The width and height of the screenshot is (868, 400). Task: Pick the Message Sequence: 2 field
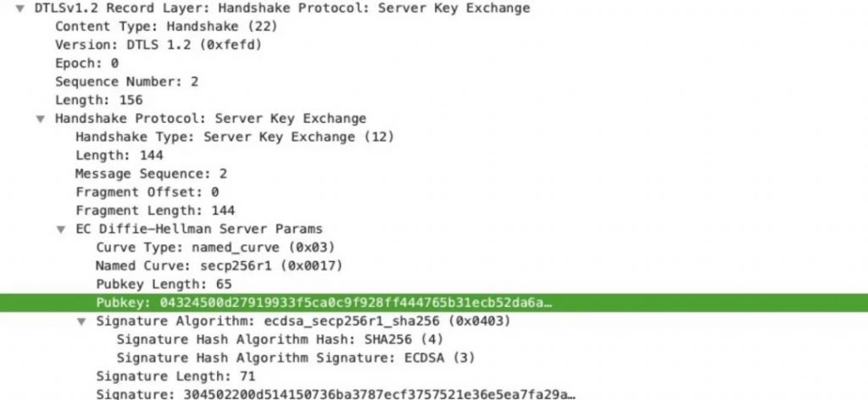point(151,174)
